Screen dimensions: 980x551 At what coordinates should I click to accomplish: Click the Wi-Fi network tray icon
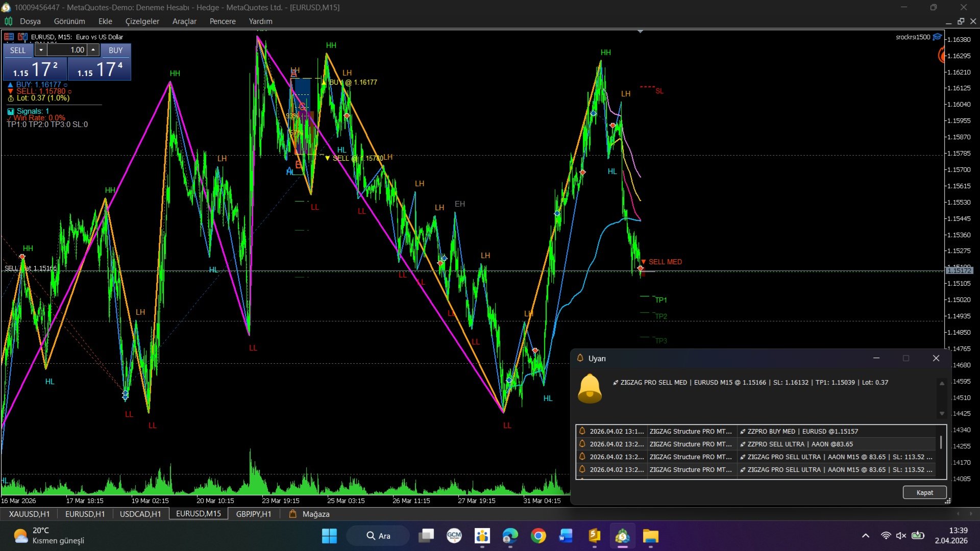click(886, 536)
